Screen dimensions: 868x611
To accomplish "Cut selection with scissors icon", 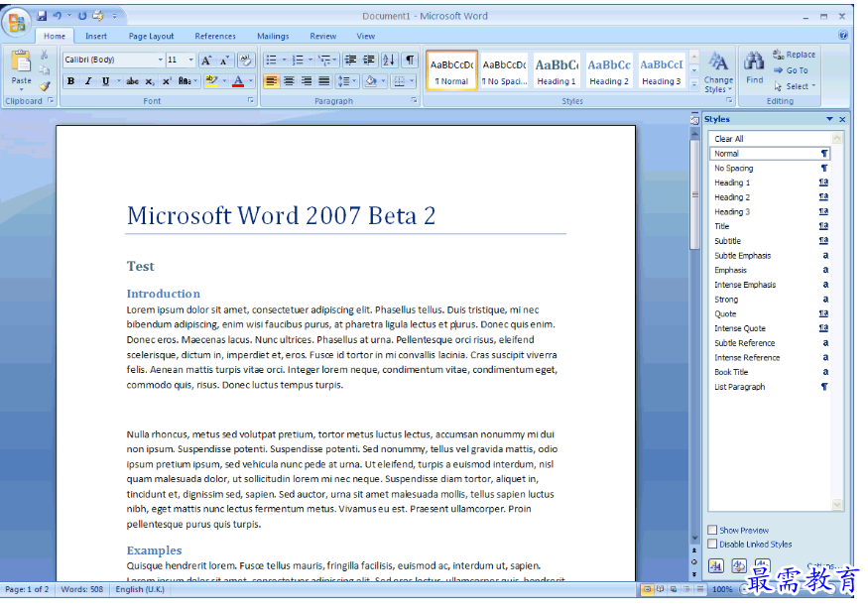I will (x=45, y=55).
